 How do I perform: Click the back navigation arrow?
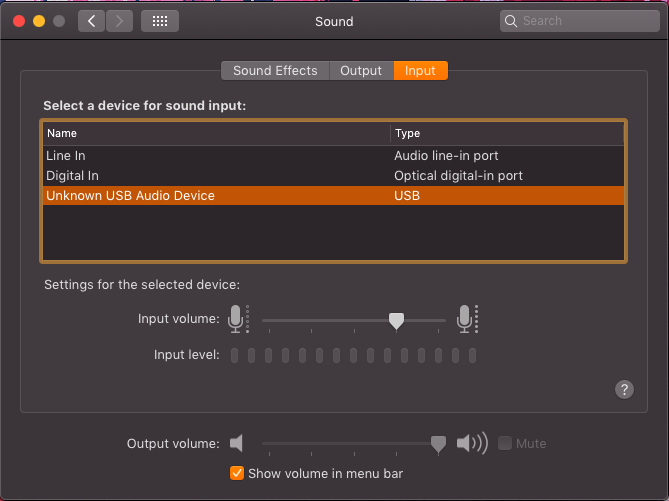92,20
